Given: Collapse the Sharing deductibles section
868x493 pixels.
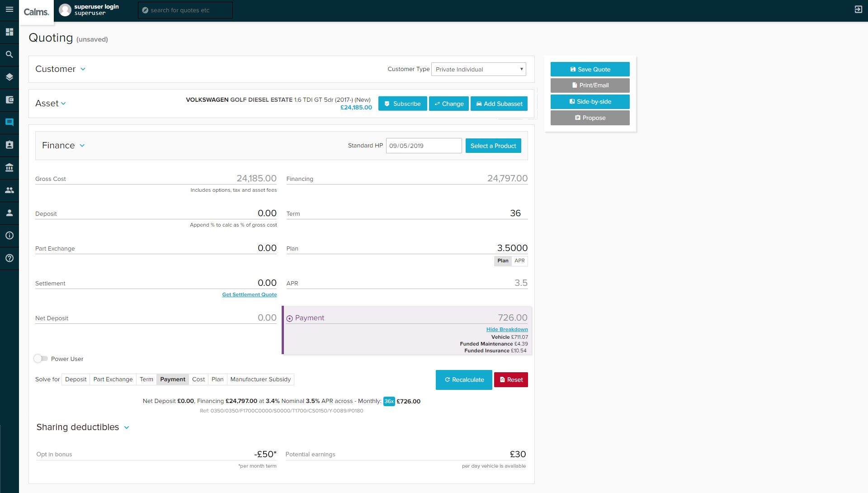Looking at the screenshot, I should coord(127,428).
